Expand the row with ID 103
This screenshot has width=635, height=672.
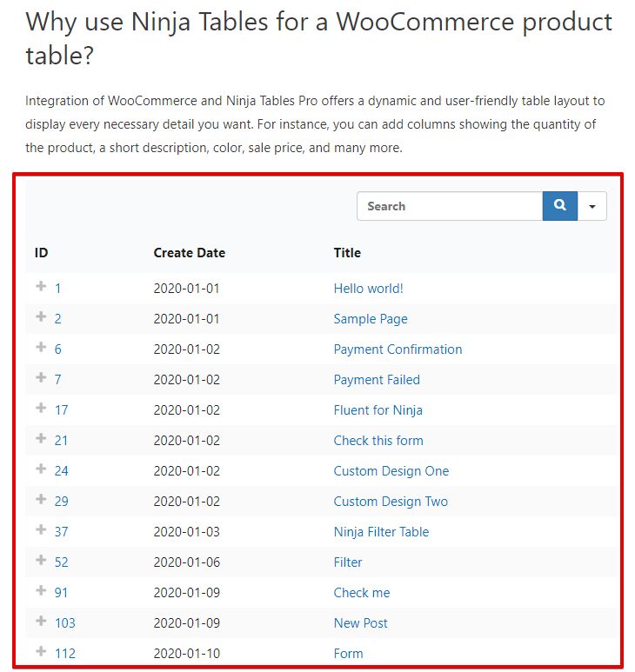[41, 622]
